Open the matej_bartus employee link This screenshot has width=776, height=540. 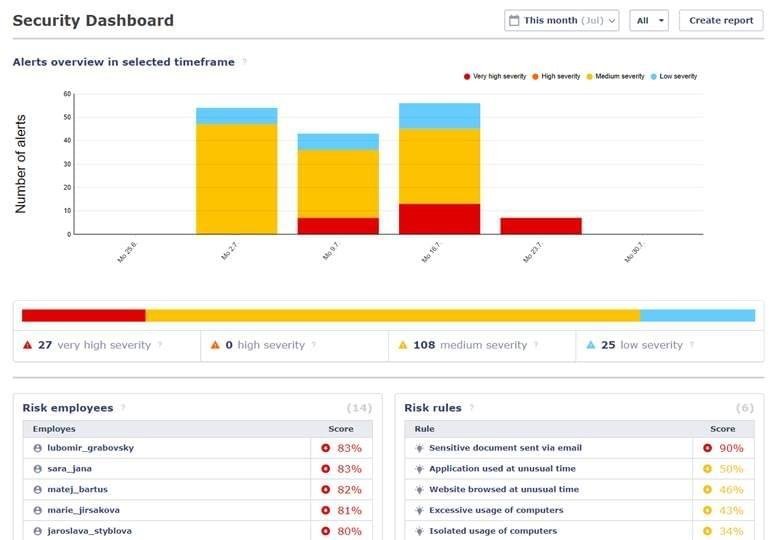click(x=77, y=490)
